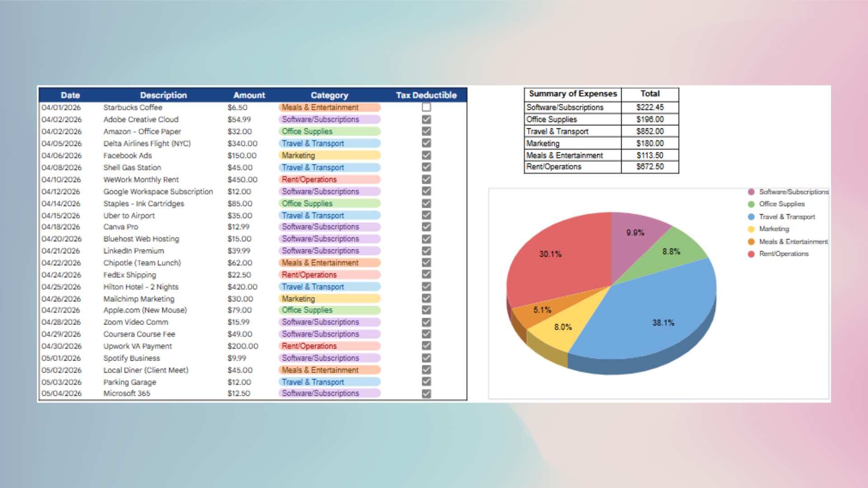This screenshot has height=488, width=868.
Task: Open Marketing category chip for Facebook Ads
Action: [330, 155]
